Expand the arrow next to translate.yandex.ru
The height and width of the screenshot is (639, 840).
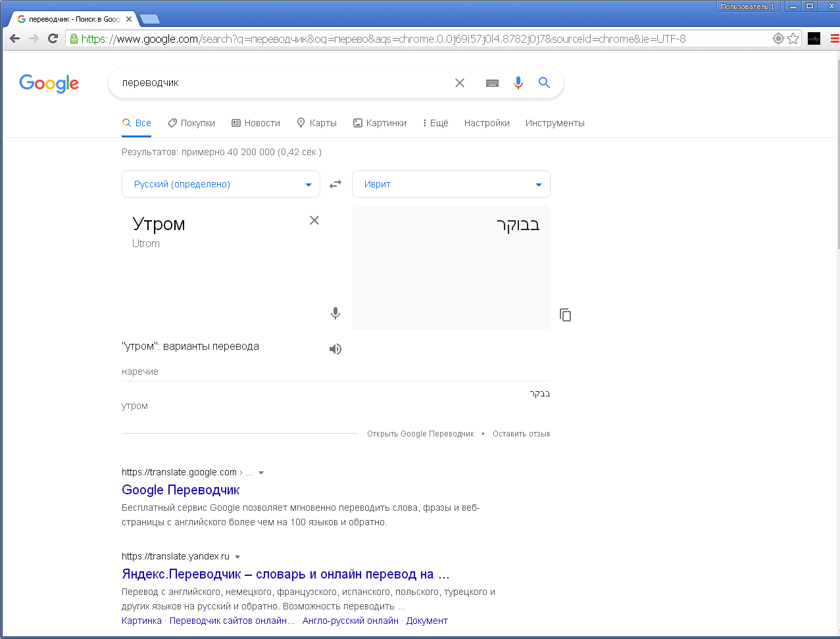coord(237,557)
